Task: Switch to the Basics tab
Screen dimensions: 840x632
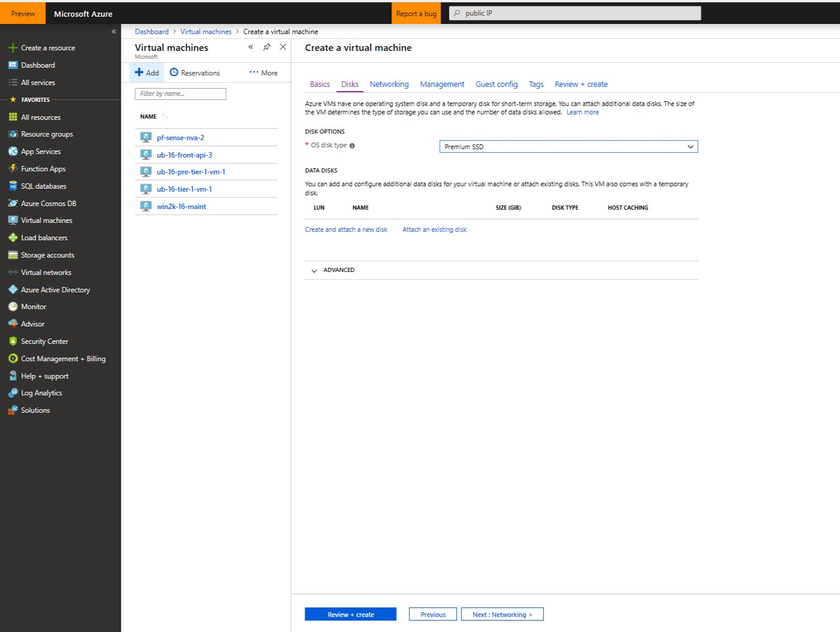Action: (320, 84)
